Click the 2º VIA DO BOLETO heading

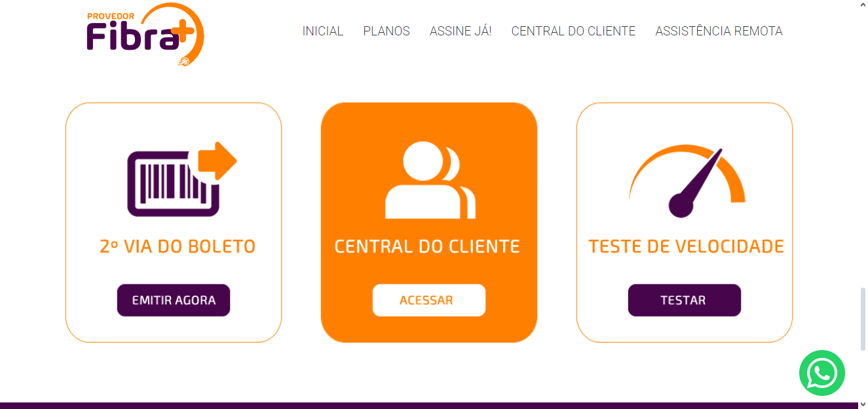click(x=178, y=246)
